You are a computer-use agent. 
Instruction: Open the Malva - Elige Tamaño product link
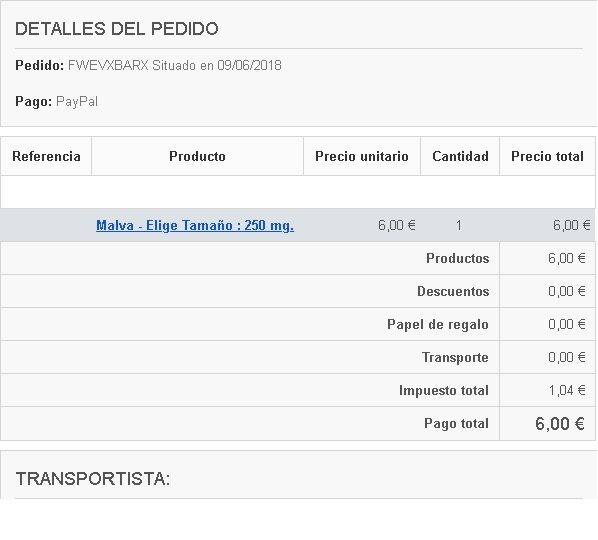pos(195,225)
